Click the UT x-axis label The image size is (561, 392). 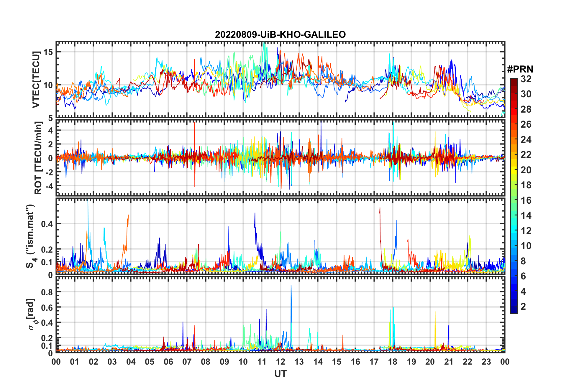(x=280, y=374)
